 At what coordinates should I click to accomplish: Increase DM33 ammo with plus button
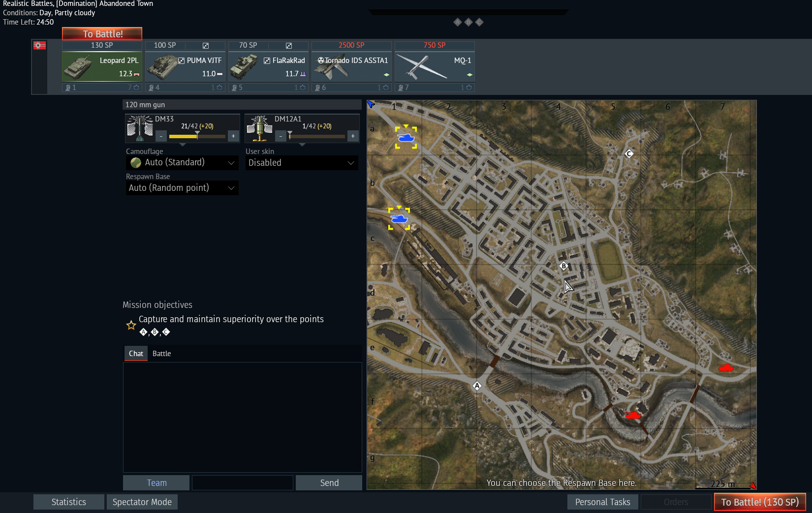click(233, 136)
